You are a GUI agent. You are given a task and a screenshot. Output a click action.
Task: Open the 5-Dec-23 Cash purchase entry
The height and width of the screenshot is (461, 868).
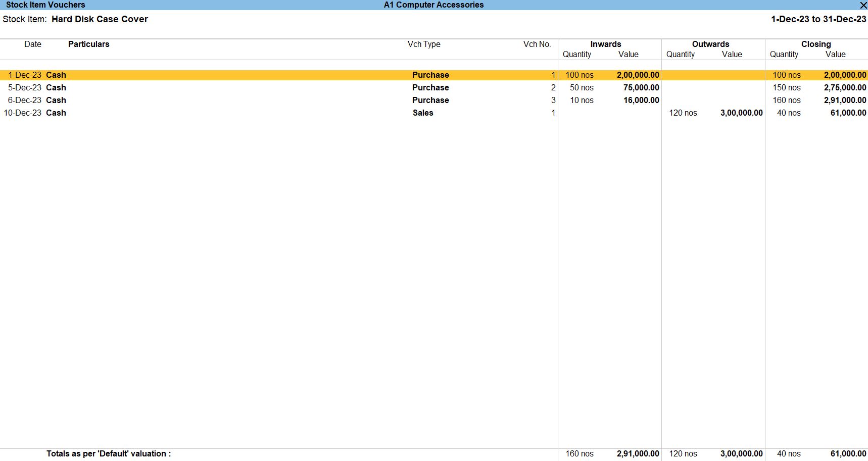click(56, 87)
